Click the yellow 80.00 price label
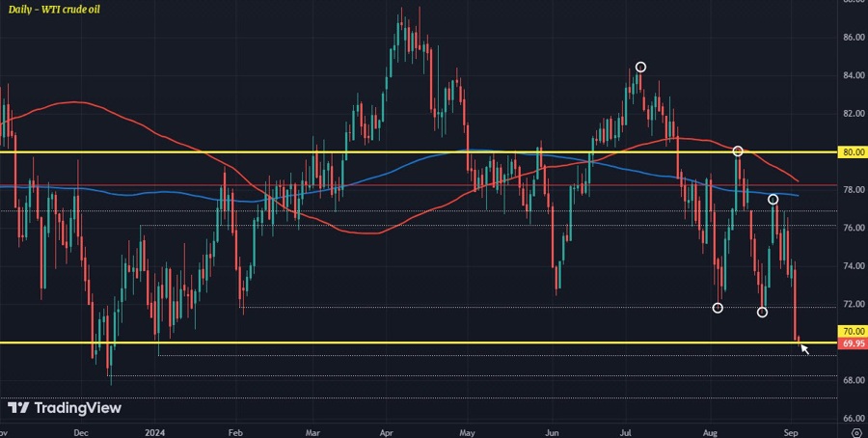 [x=853, y=151]
